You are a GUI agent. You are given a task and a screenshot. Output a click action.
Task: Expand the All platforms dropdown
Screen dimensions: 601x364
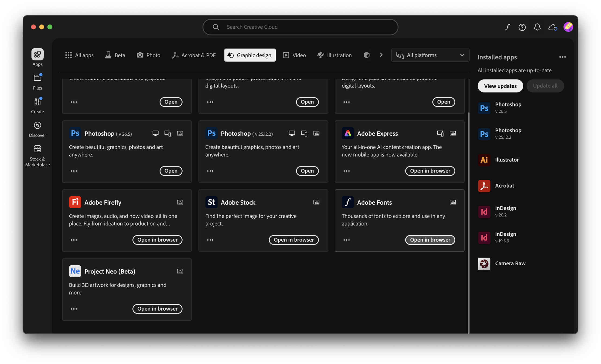430,55
